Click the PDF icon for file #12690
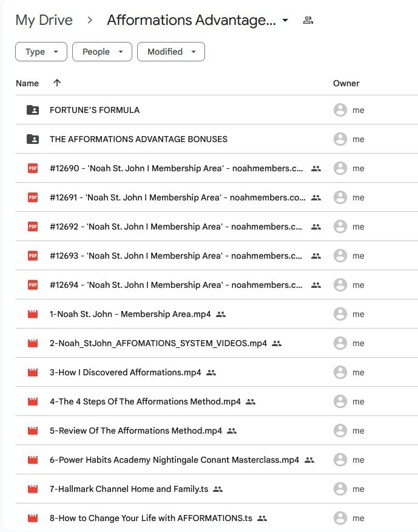The height and width of the screenshot is (532, 418). pos(33,168)
